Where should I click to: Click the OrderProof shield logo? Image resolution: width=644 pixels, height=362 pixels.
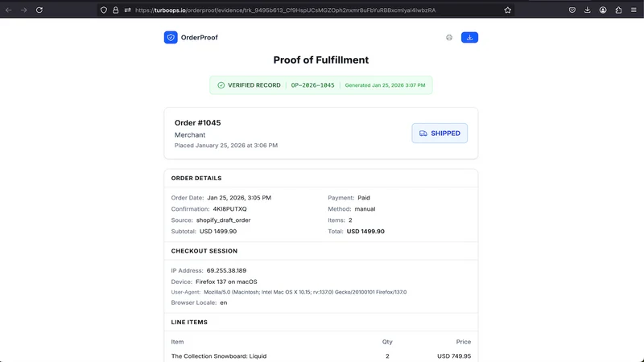tap(171, 37)
